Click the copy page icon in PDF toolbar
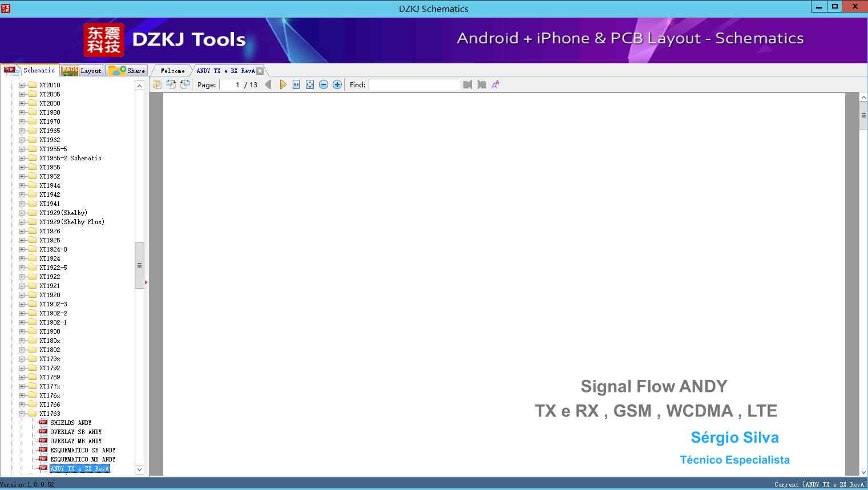This screenshot has height=490, width=868. point(158,84)
